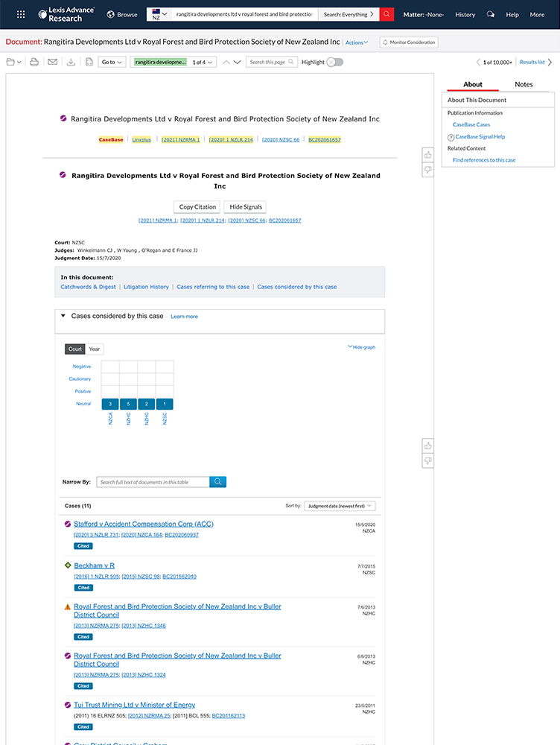Click the upper thumbs up icon
This screenshot has height=745, width=560.
click(x=428, y=155)
